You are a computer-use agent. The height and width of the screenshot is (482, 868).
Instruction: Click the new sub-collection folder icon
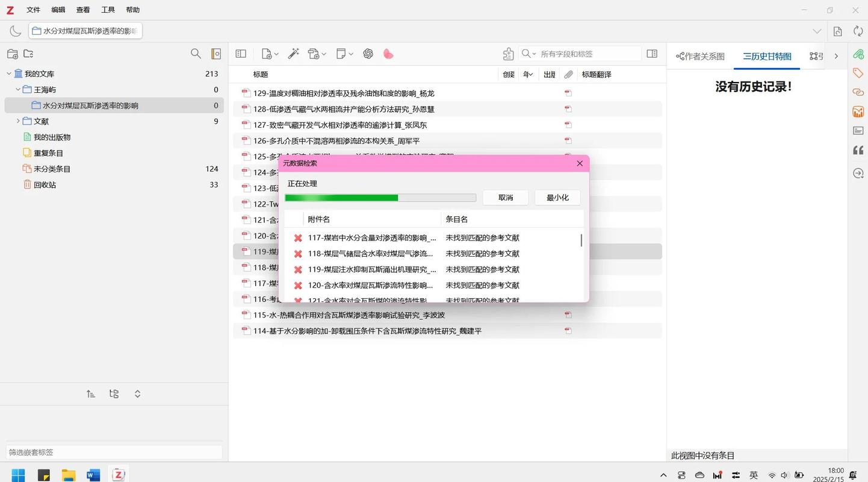coord(28,54)
